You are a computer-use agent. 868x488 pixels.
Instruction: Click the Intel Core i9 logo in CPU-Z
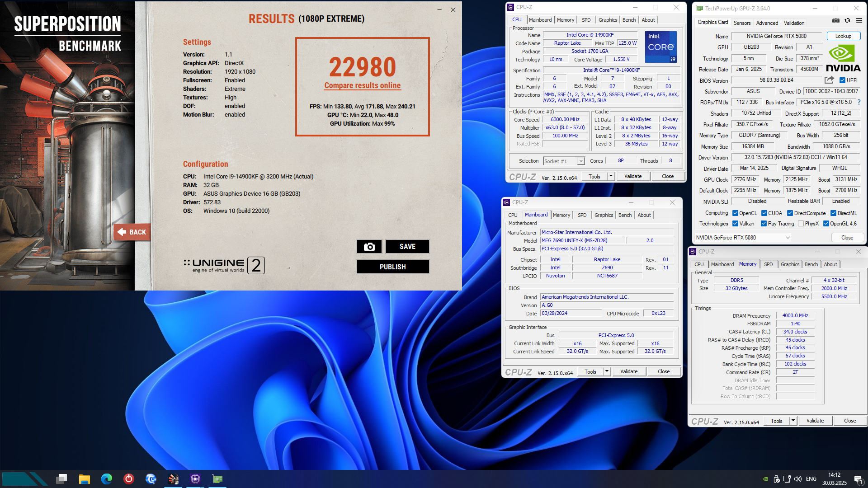pyautogui.click(x=660, y=47)
